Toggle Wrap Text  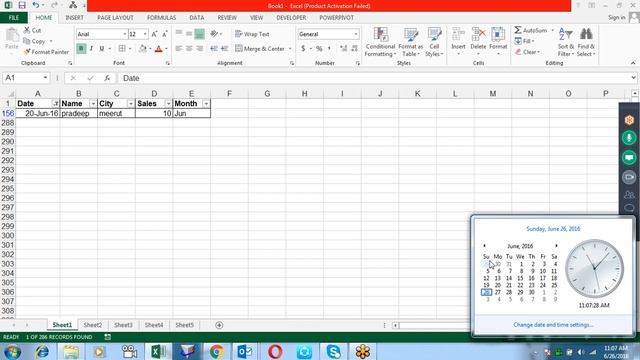[x=252, y=34]
